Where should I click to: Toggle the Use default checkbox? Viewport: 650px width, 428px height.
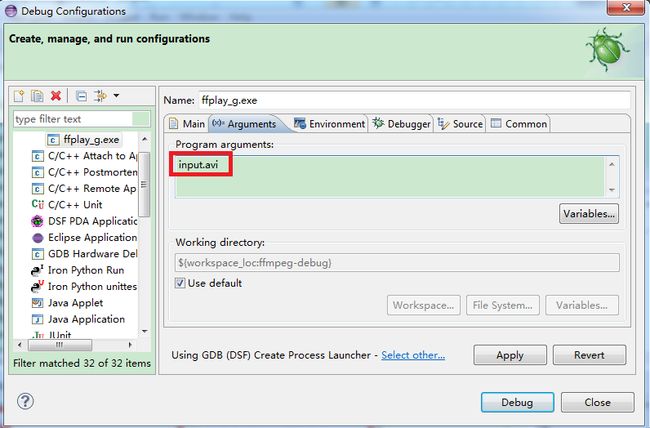click(x=180, y=283)
